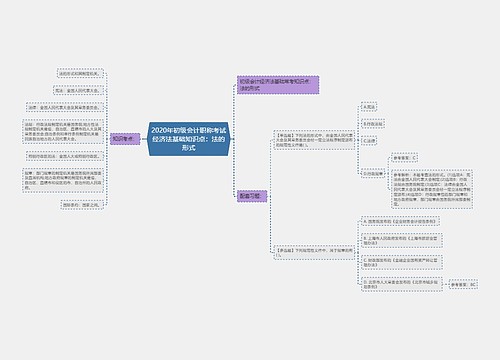The width and height of the screenshot is (500, 360).
Task: Select the "参考解析" explanation text node
Action: pyautogui.click(x=432, y=189)
